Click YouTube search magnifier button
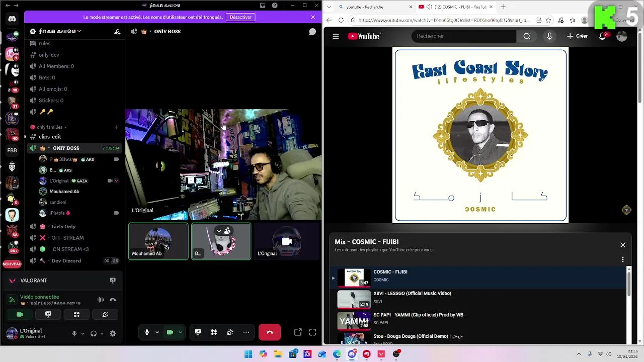 tap(527, 36)
